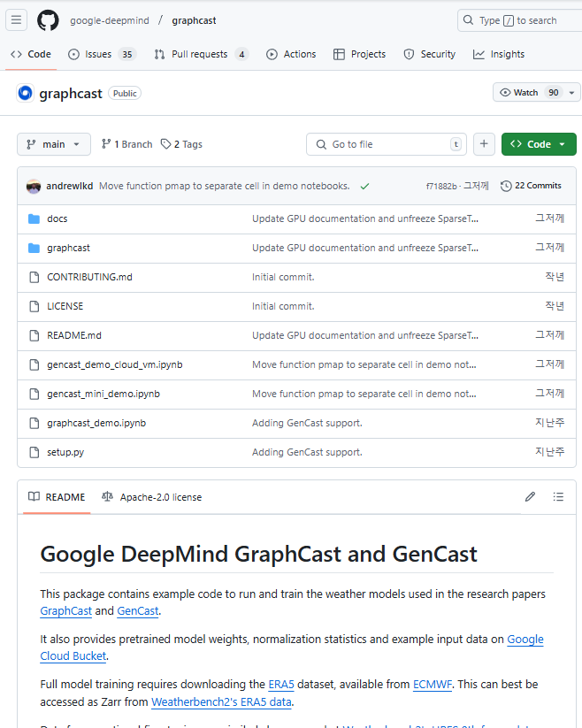Open latest commit message about pmap
582x728 pixels.
(x=224, y=186)
